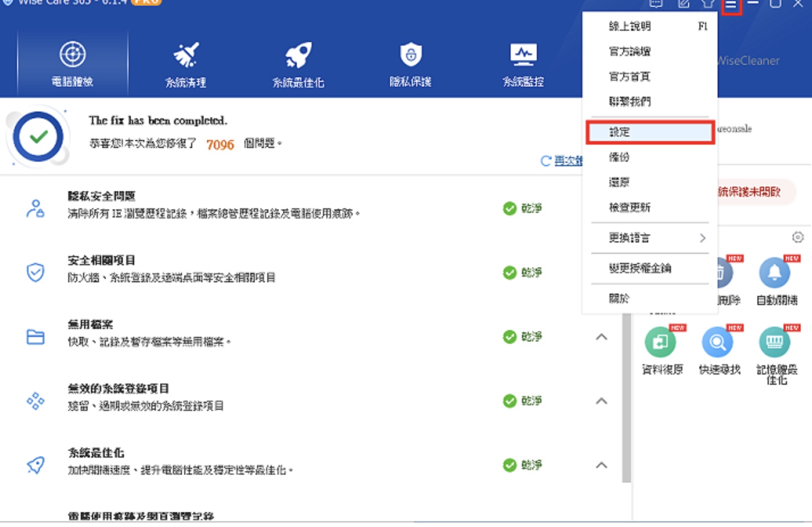Switch to the 系統最佳化 rocket tab
Screen dimensions: 812x527
(298, 64)
